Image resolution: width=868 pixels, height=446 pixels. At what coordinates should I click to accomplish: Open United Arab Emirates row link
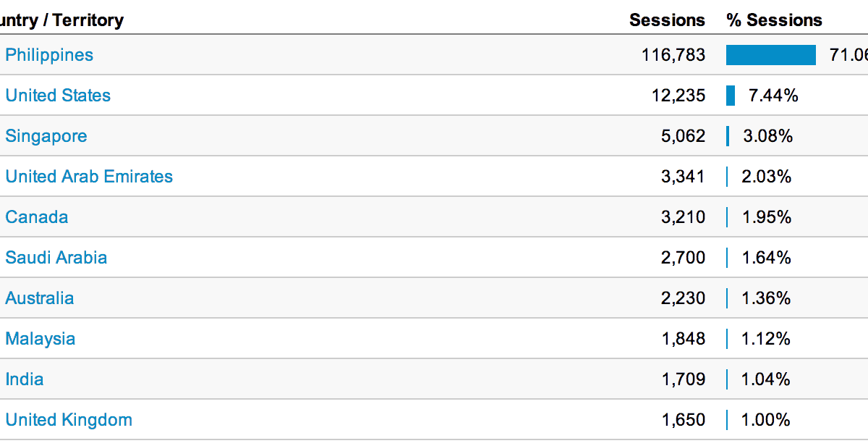pos(89,177)
